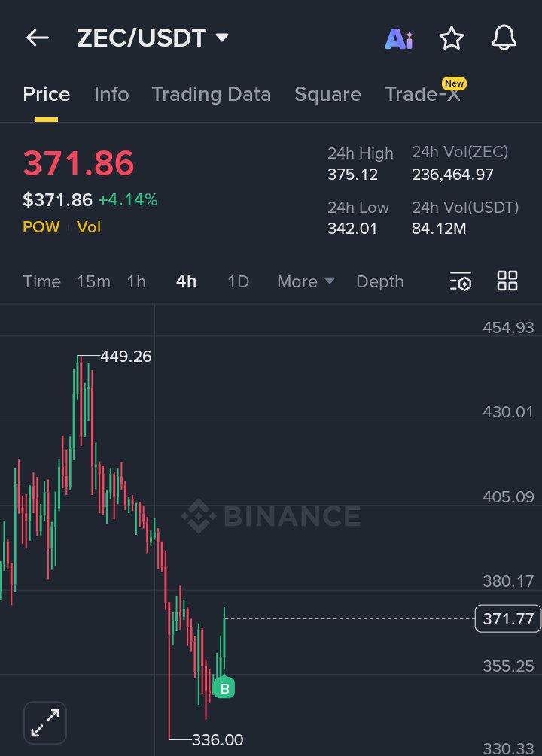Tap the 380.17 price axis label
Viewport: 542px width, 756px height.
(x=509, y=581)
